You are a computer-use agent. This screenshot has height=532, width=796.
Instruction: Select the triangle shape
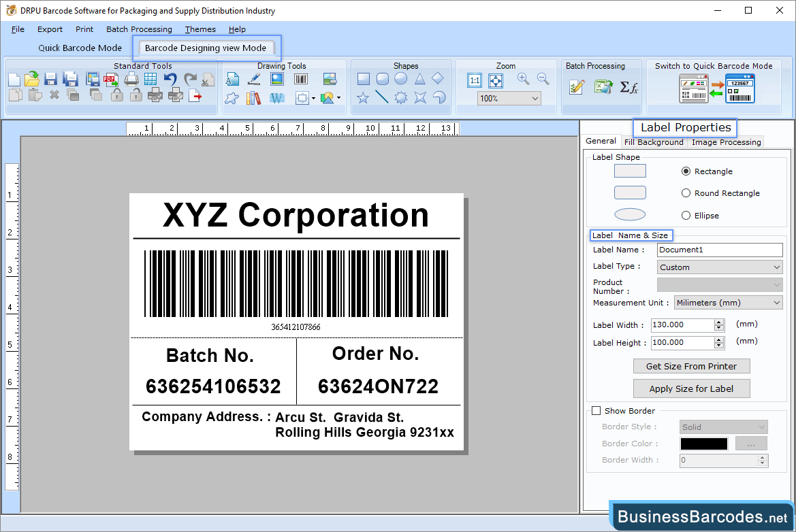pyautogui.click(x=420, y=79)
